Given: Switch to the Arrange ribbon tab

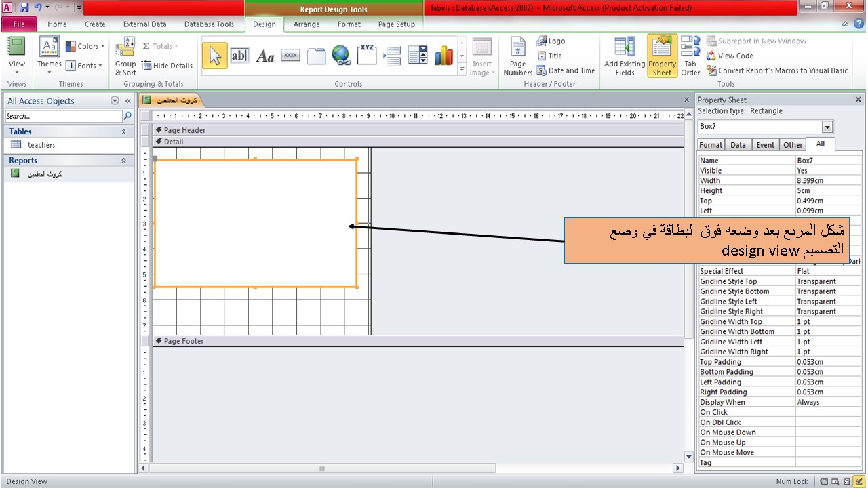Looking at the screenshot, I should (306, 24).
